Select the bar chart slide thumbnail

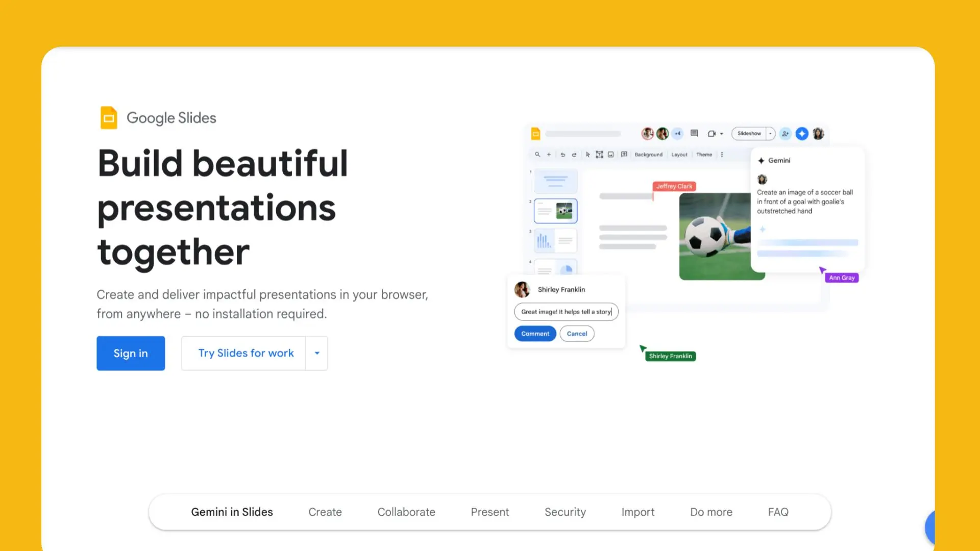(x=555, y=240)
